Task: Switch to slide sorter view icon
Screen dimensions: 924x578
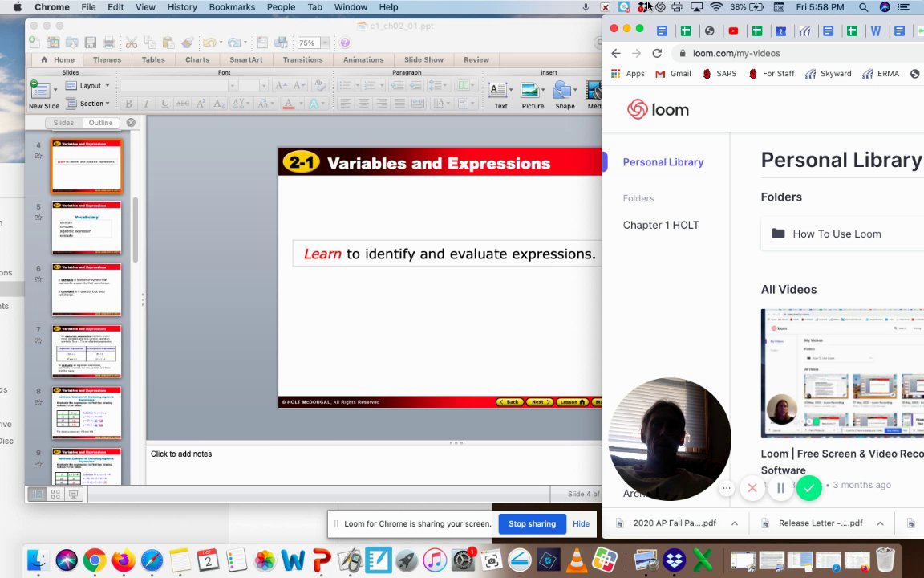Action: click(55, 495)
